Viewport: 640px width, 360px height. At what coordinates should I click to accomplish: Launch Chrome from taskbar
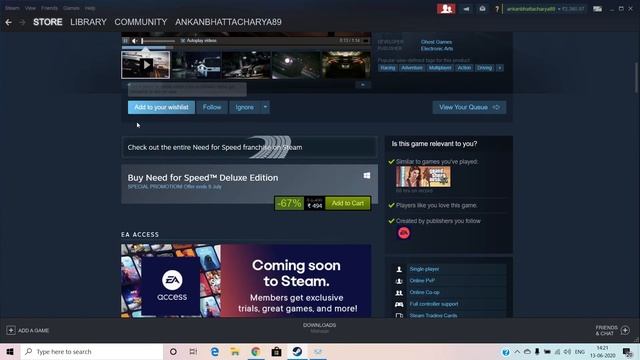(x=256, y=352)
